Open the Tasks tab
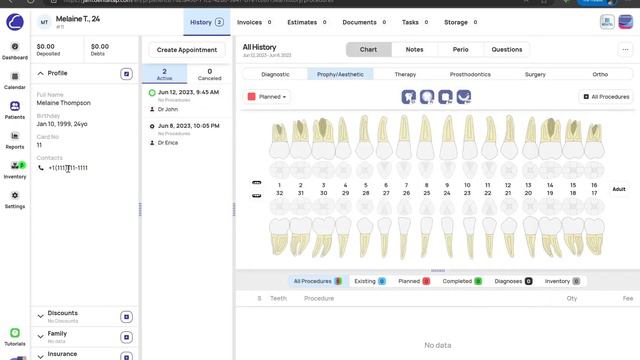Viewport: 640px width, 360px height. click(415, 22)
